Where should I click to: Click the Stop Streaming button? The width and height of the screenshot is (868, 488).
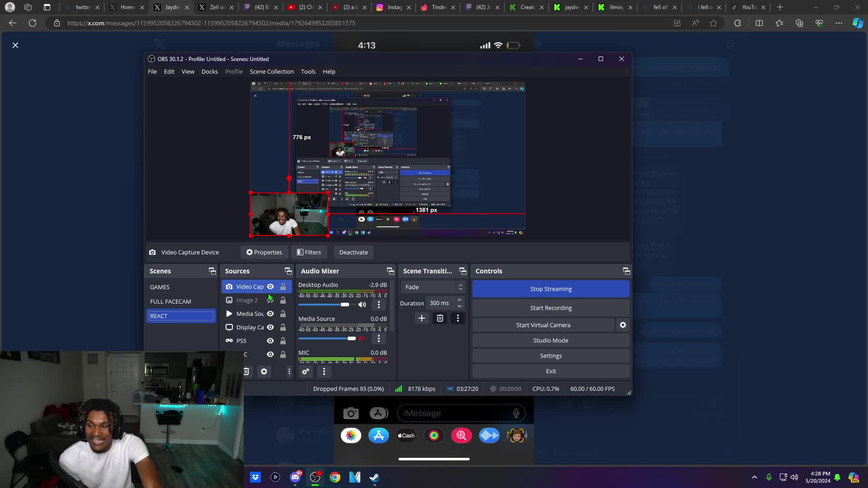click(551, 289)
